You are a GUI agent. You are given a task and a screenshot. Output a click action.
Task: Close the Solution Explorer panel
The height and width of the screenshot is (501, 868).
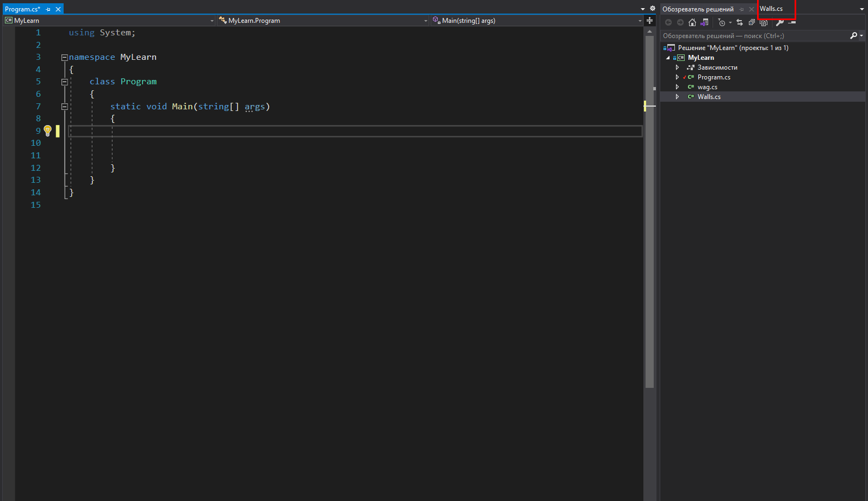[x=752, y=9]
